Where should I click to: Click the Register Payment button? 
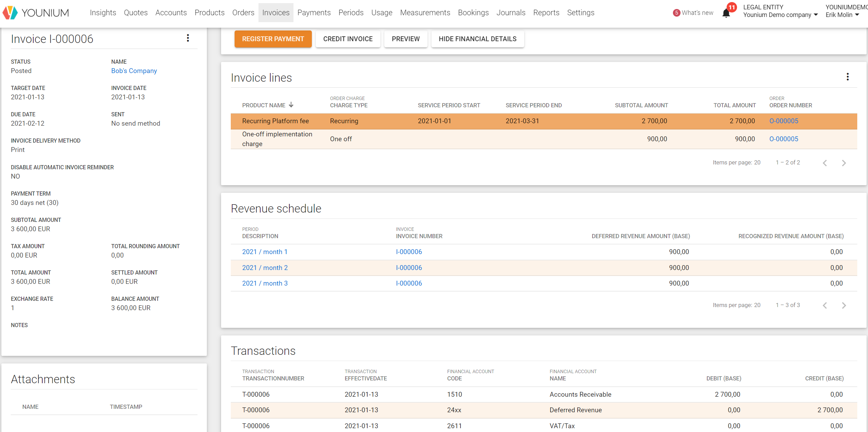(273, 39)
